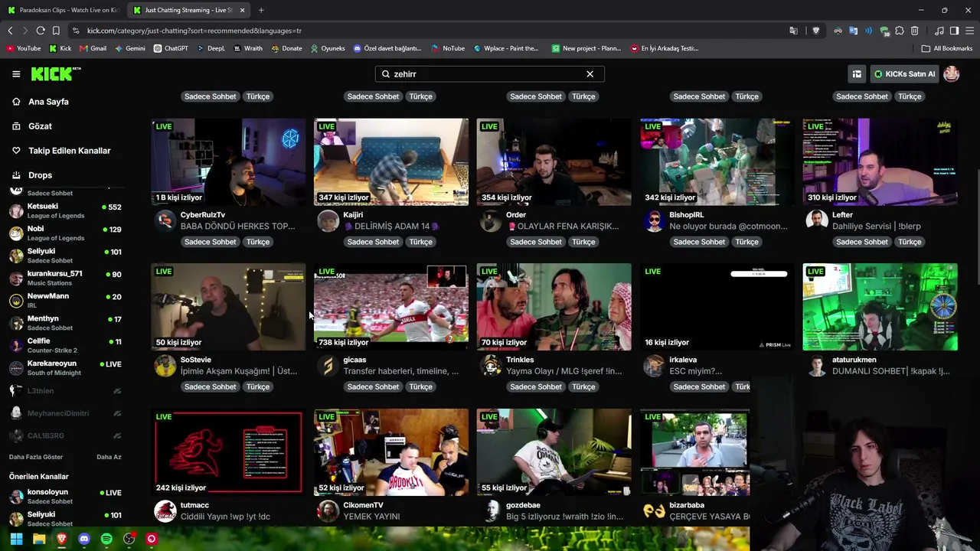The width and height of the screenshot is (980, 551).
Task: Click the Trinkles channel avatar
Action: (x=491, y=366)
